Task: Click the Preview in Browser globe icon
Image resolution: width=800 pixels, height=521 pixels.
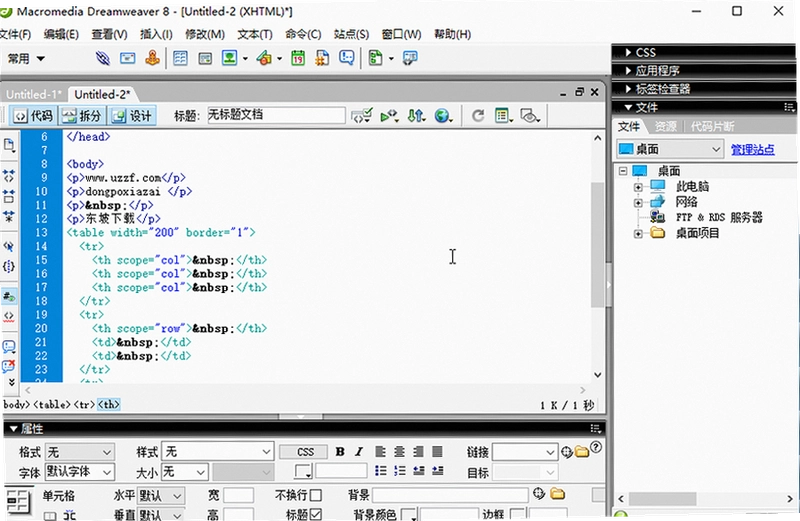Action: coord(443,116)
